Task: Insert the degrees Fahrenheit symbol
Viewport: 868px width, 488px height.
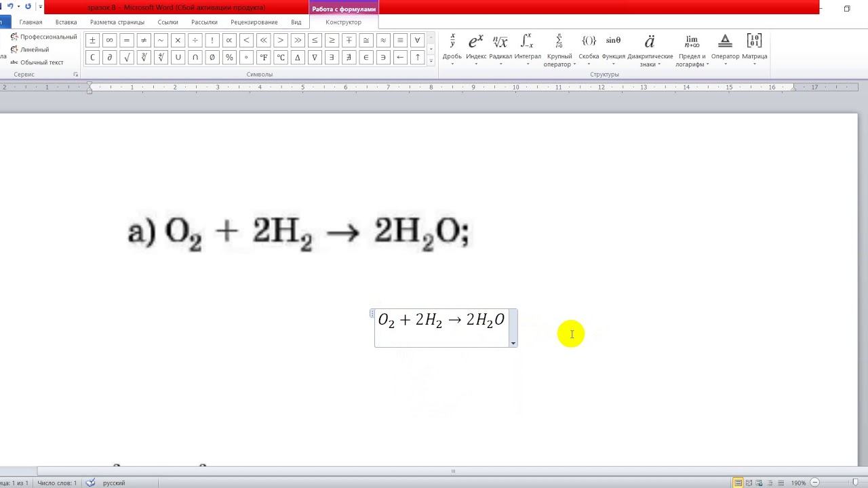Action: [x=263, y=58]
